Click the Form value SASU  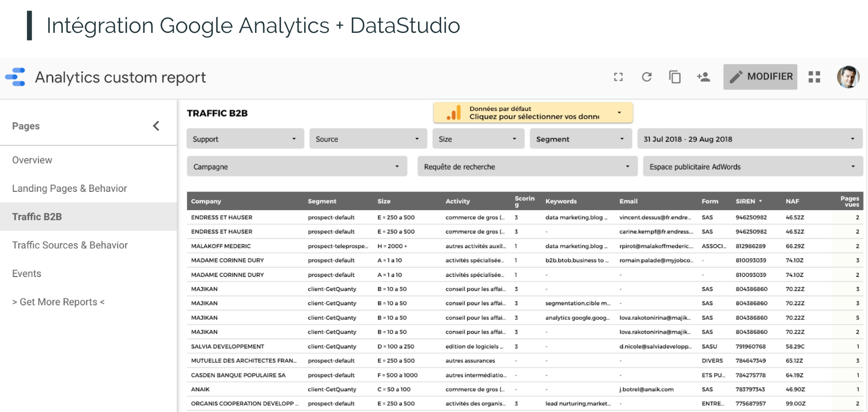[x=709, y=346]
